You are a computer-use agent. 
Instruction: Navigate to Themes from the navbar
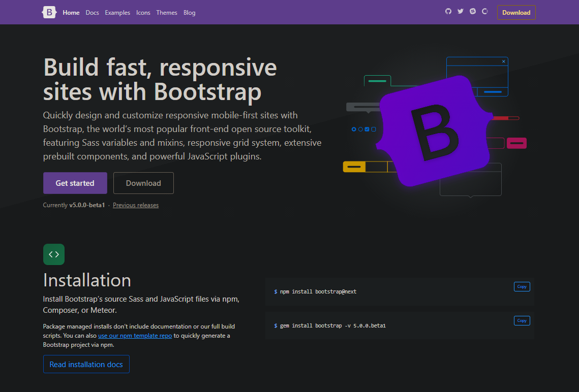(167, 12)
